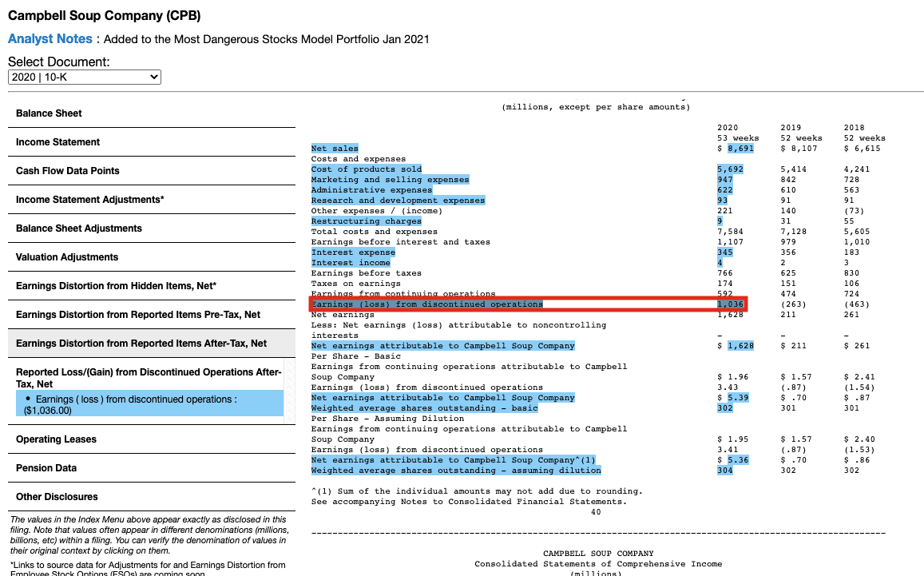Open the Other Disclosures section
This screenshot has width=924, height=576.
coord(57,497)
